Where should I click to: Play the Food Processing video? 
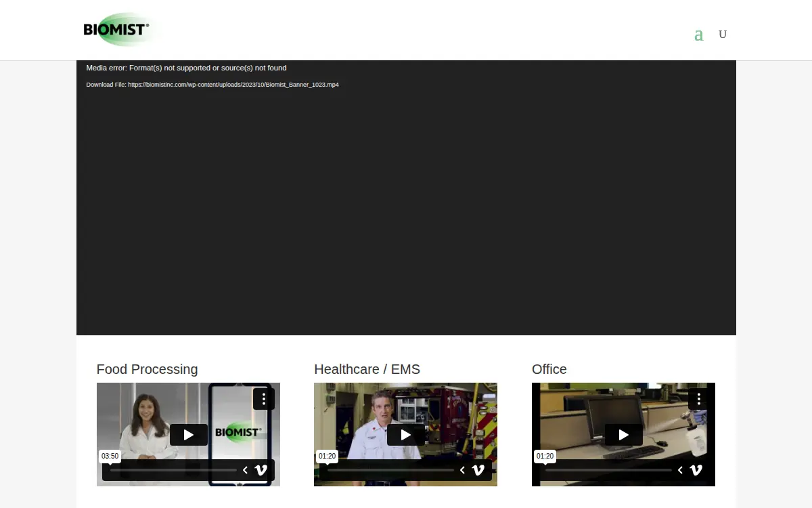189,435
